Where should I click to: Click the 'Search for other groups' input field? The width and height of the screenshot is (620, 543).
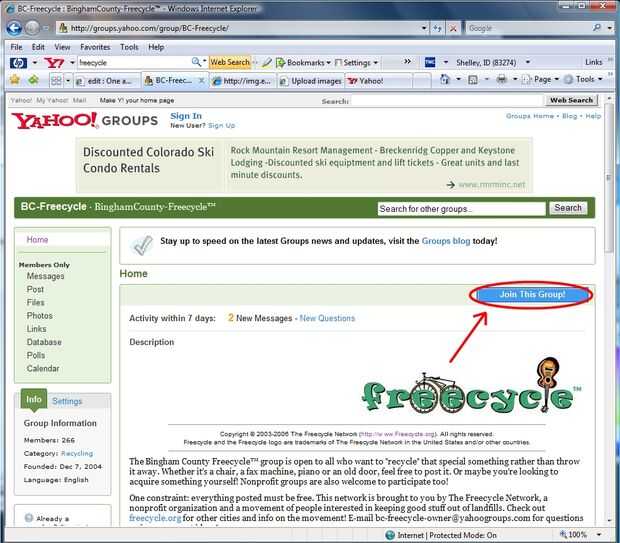pyautogui.click(x=461, y=208)
